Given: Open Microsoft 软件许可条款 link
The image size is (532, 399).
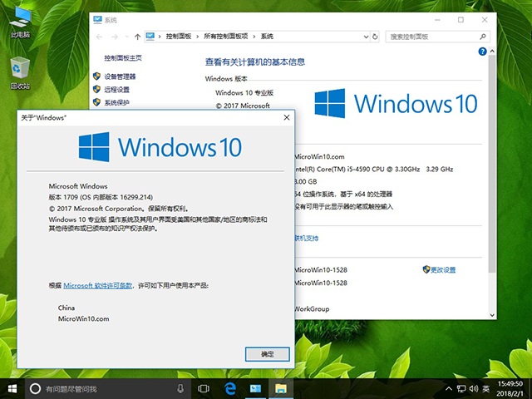Looking at the screenshot, I should tap(98, 286).
